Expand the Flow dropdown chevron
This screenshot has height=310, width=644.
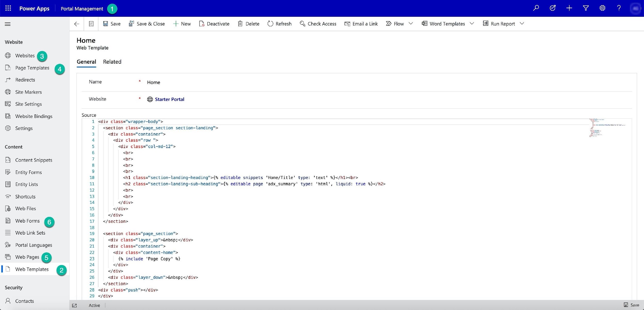point(411,23)
